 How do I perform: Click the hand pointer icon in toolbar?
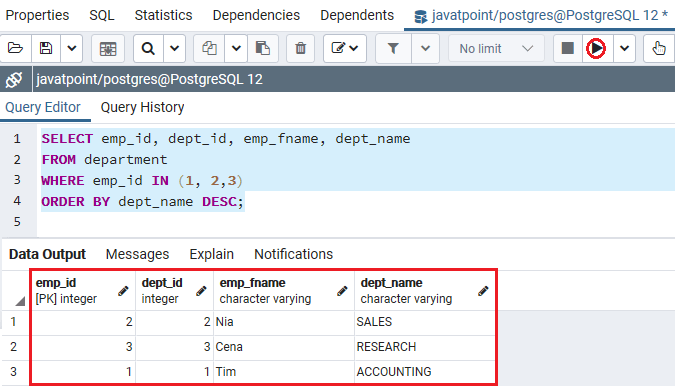(659, 48)
